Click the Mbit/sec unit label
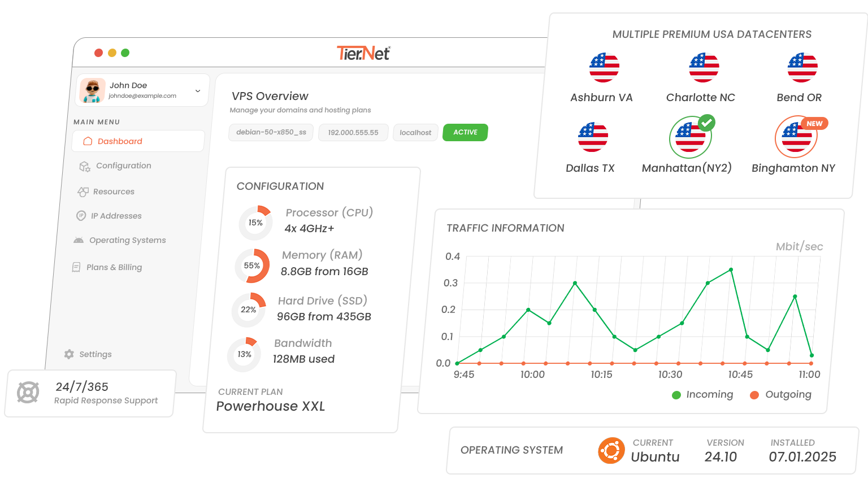The image size is (868, 483). click(799, 247)
